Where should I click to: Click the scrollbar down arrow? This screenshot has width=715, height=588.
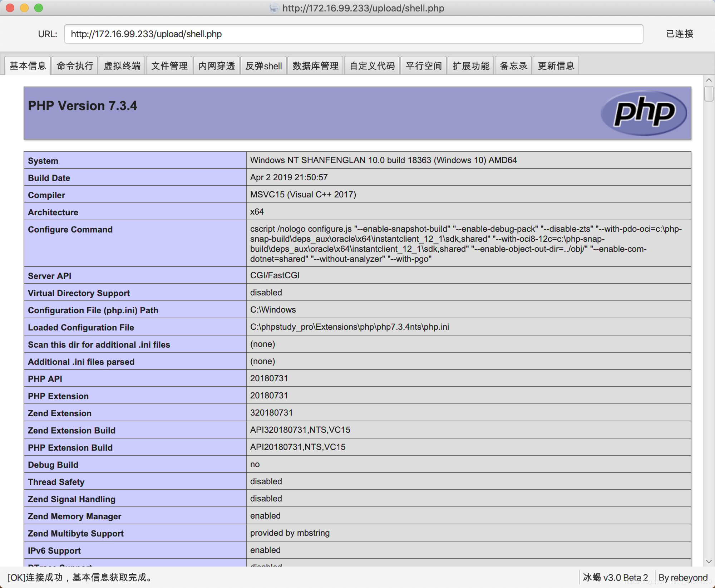709,562
